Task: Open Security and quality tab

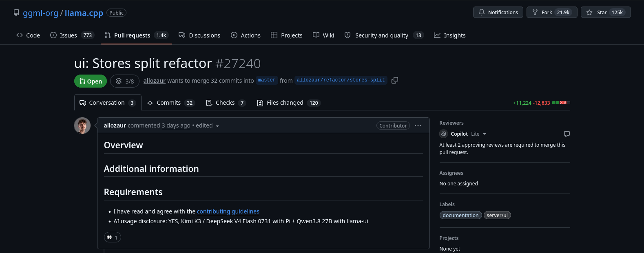Action: 384,35
